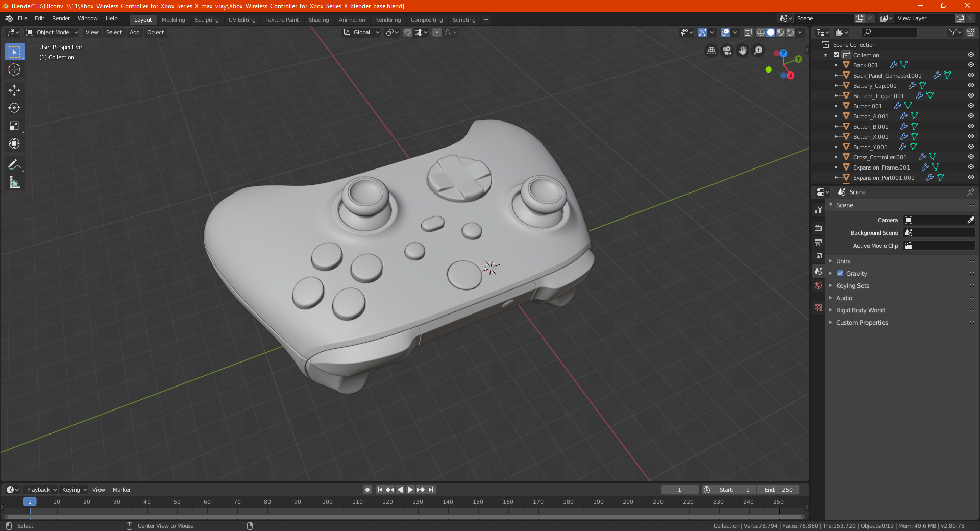This screenshot has width=980, height=531.
Task: Click the timeline horizontal scrollbar
Action: click(404, 517)
